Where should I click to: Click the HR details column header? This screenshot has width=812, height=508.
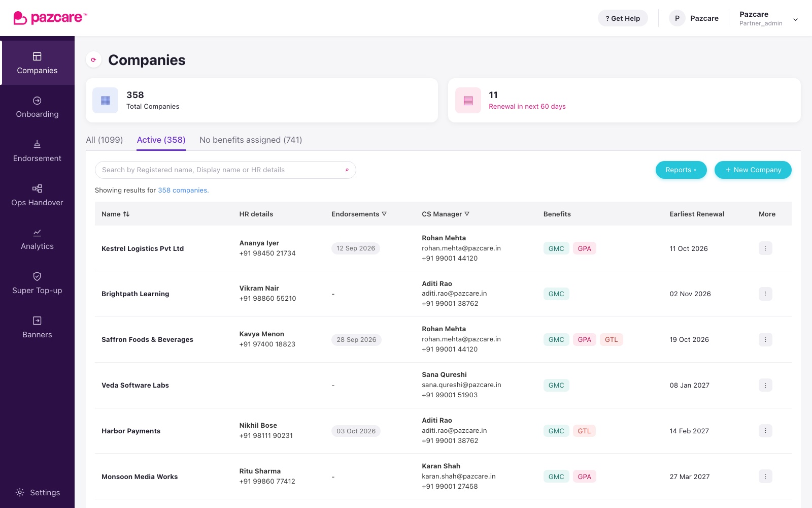[256, 214]
